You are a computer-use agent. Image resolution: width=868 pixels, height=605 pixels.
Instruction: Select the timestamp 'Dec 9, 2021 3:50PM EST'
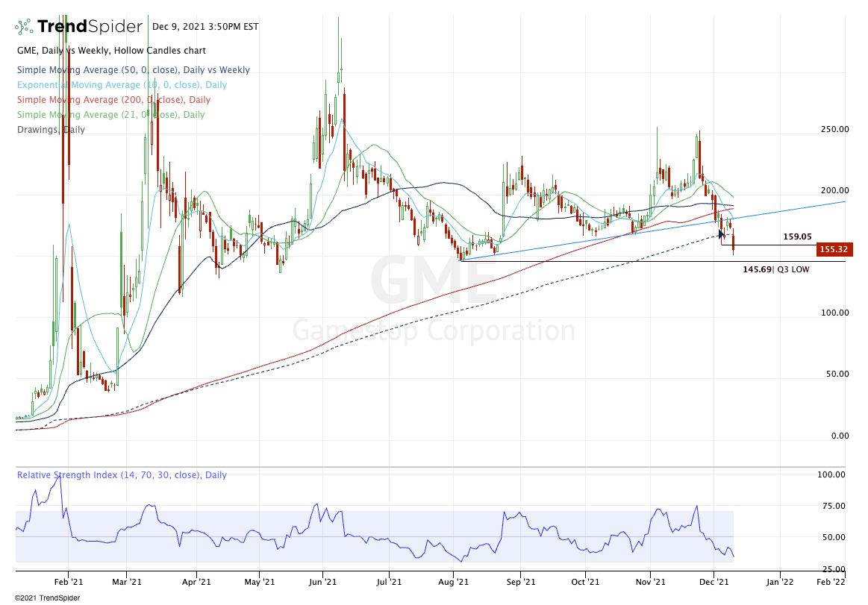205,27
